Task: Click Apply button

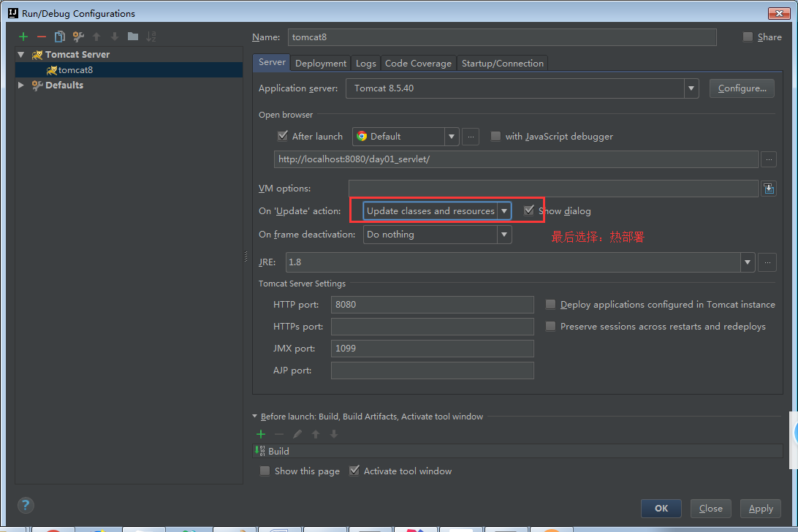Action: (760, 509)
